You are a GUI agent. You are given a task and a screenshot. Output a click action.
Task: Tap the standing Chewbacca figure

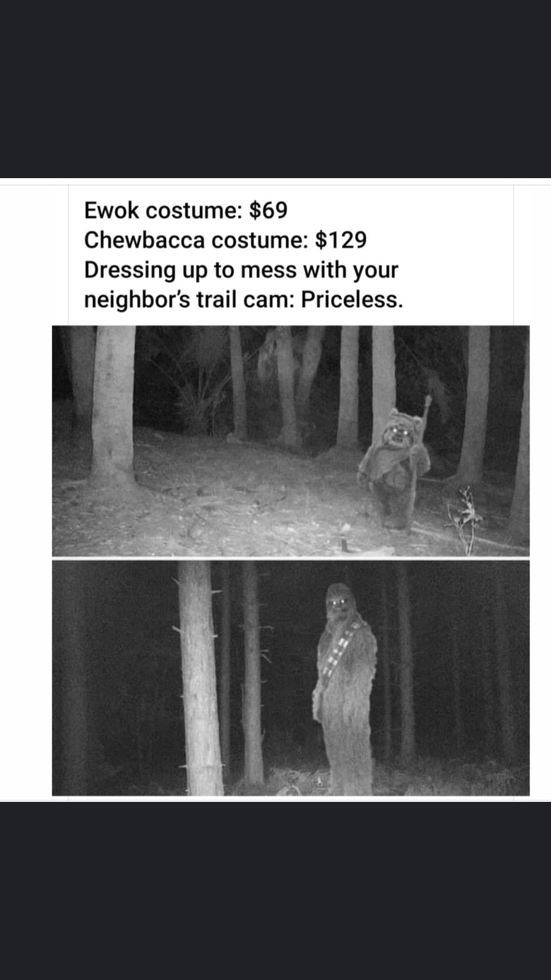point(345,689)
